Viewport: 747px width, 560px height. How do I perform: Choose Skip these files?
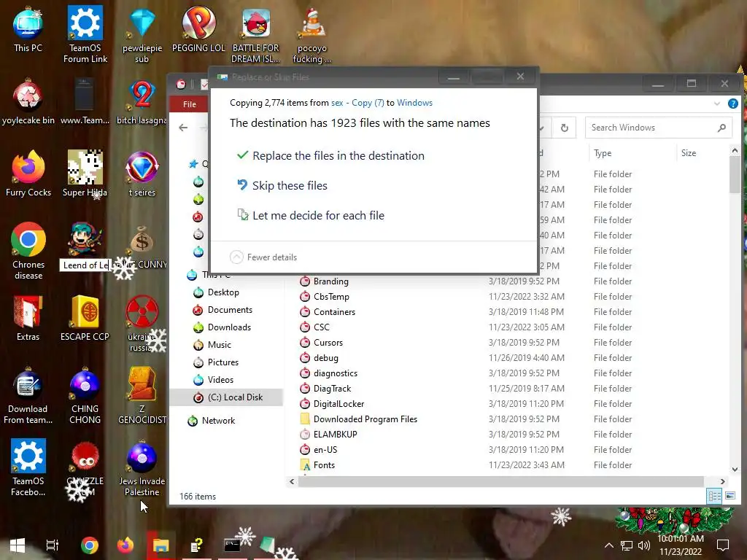point(282,186)
